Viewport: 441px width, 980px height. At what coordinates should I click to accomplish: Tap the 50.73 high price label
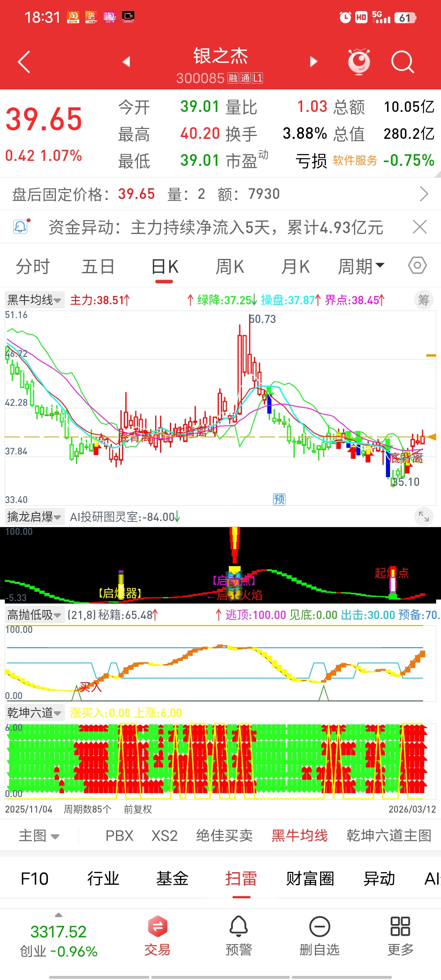click(263, 319)
